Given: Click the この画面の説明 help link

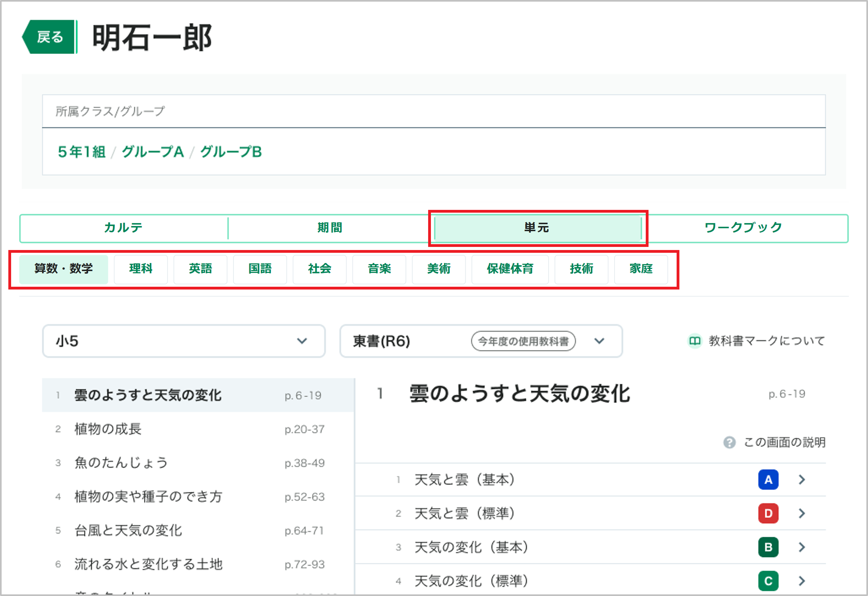Looking at the screenshot, I should (785, 443).
